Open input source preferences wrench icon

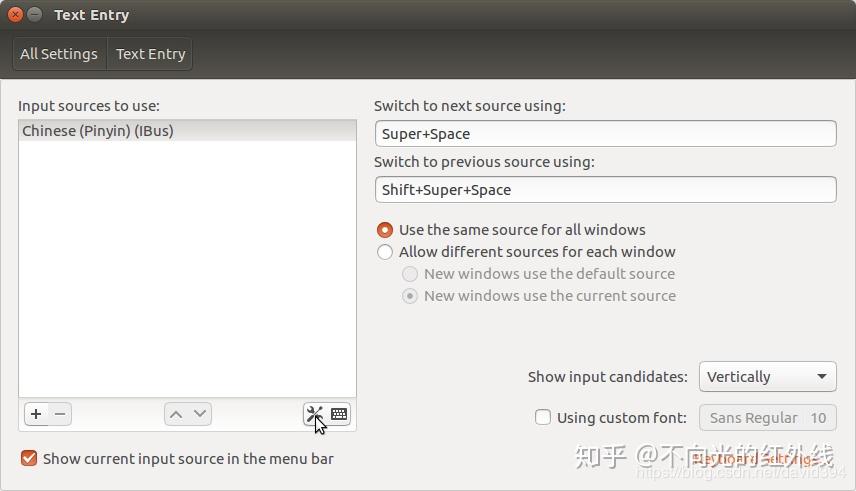315,414
